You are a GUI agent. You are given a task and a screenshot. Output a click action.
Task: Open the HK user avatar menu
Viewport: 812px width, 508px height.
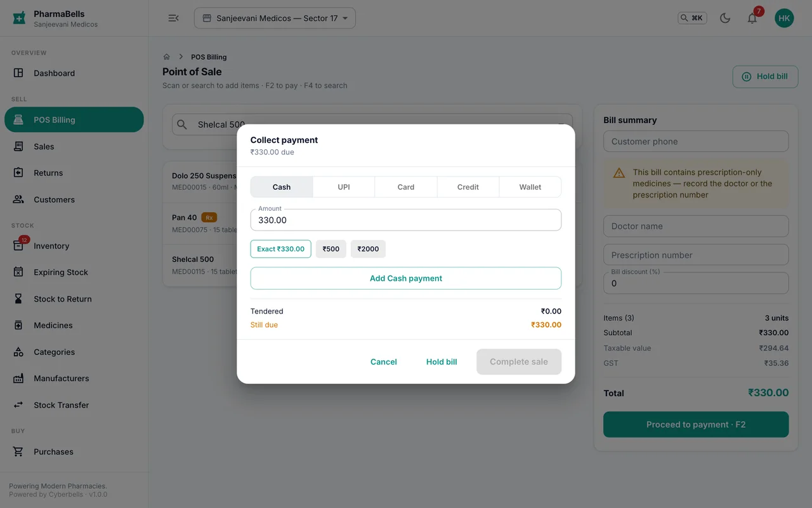click(784, 18)
